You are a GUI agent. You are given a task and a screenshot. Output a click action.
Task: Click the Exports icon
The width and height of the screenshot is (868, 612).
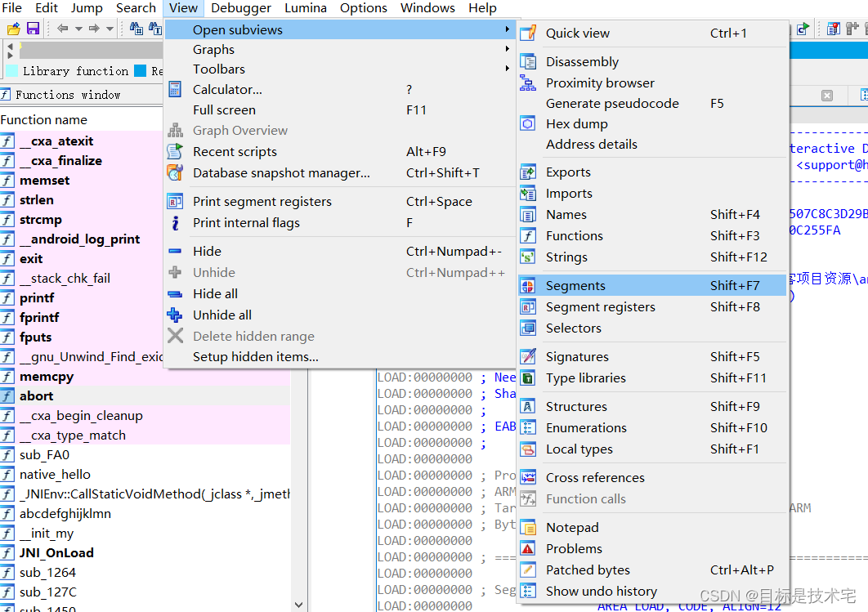click(x=528, y=172)
